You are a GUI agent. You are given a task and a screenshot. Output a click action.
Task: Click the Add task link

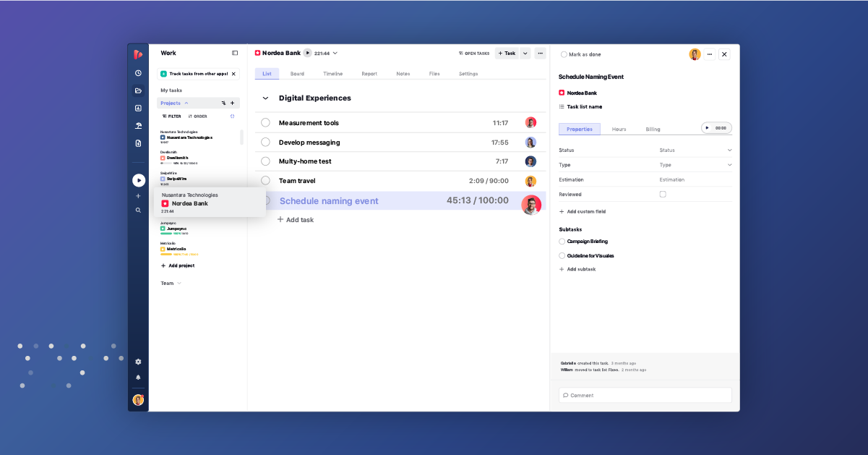pos(296,219)
